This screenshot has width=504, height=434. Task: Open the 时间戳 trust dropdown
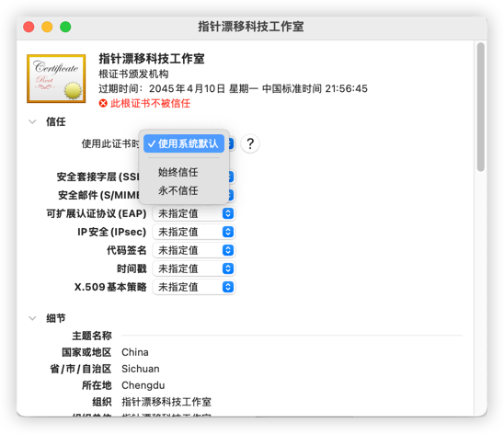tap(194, 268)
